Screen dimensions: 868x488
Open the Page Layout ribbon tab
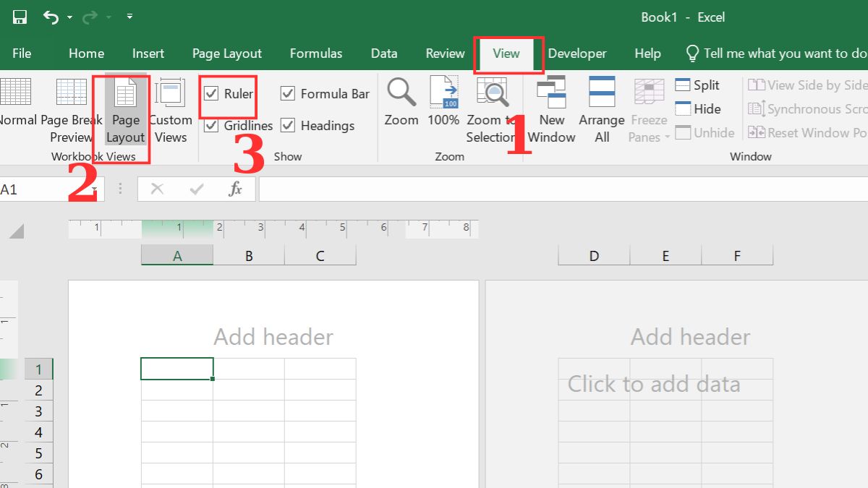click(227, 53)
